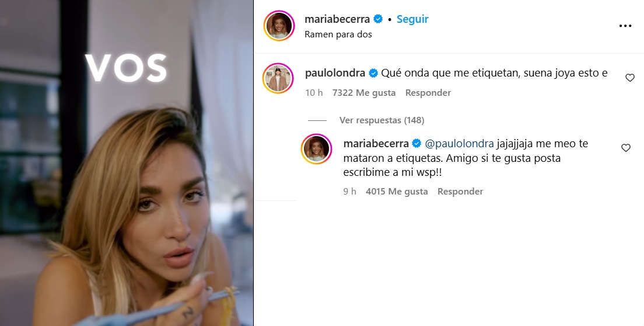
Task: Click the verified badge in mariabecerra's reply
Action: tap(416, 144)
